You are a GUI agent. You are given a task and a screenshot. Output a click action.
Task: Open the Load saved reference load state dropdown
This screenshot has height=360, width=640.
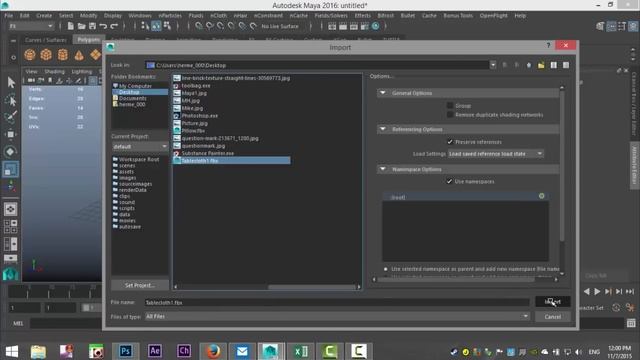pyautogui.click(x=496, y=154)
